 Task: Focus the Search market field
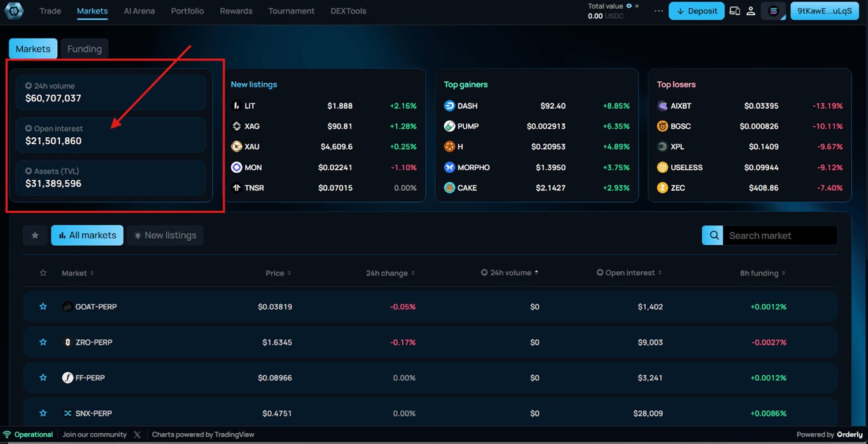pyautogui.click(x=780, y=235)
